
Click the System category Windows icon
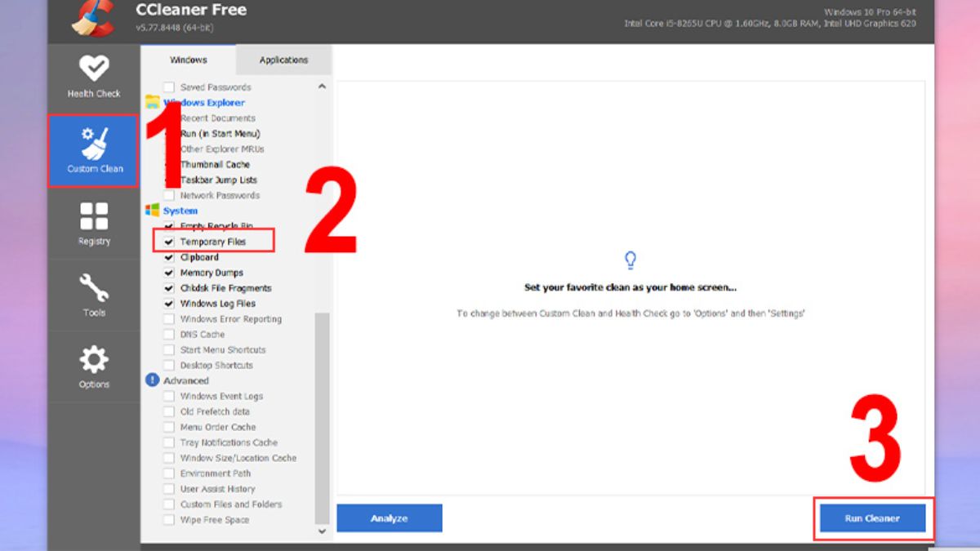[152, 210]
